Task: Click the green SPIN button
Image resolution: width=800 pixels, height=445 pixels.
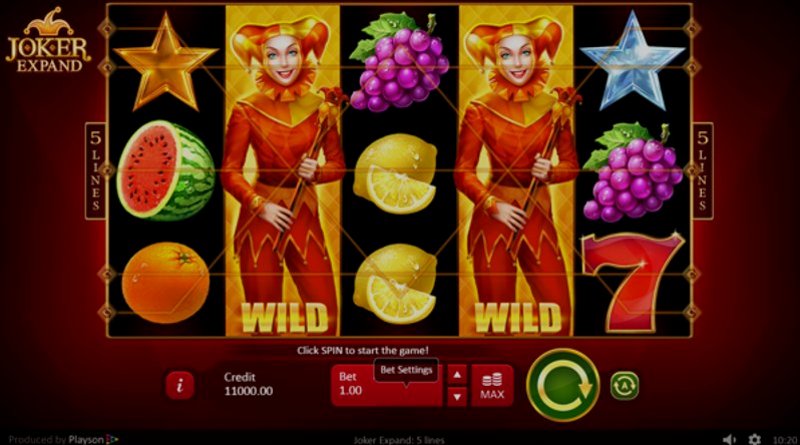Action: (563, 385)
